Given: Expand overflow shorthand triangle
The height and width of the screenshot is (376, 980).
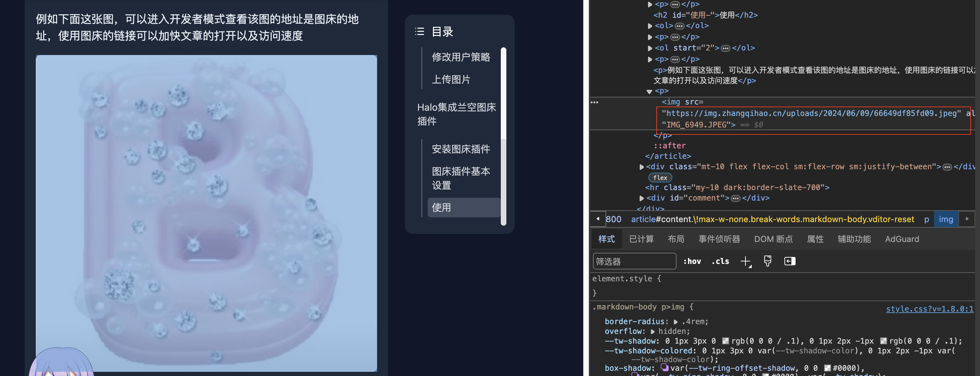Looking at the screenshot, I should (x=653, y=332).
